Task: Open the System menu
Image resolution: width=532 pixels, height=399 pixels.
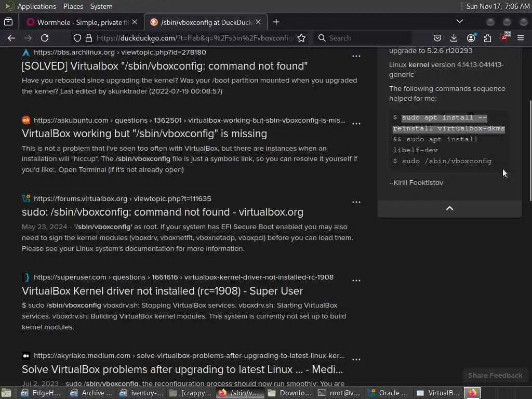Action: (101, 6)
